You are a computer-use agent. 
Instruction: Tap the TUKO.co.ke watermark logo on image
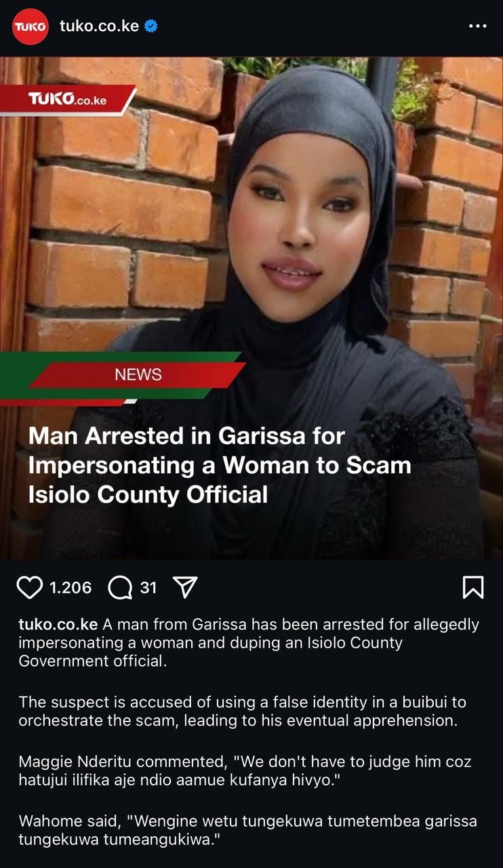68,100
